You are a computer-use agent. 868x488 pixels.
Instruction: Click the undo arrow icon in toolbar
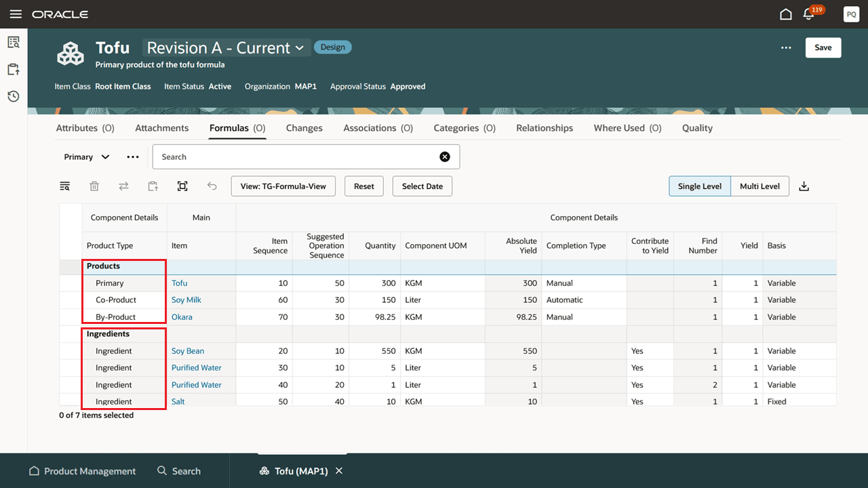point(212,186)
